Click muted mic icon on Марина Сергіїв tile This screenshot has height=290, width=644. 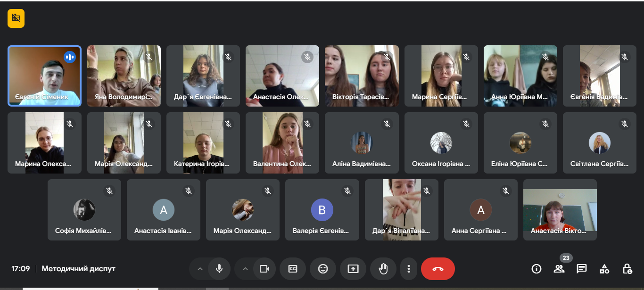click(x=466, y=57)
